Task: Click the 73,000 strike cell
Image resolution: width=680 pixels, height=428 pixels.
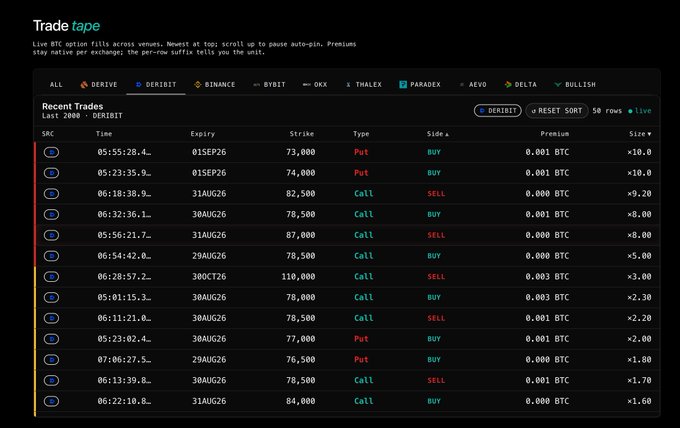Action: (x=301, y=152)
